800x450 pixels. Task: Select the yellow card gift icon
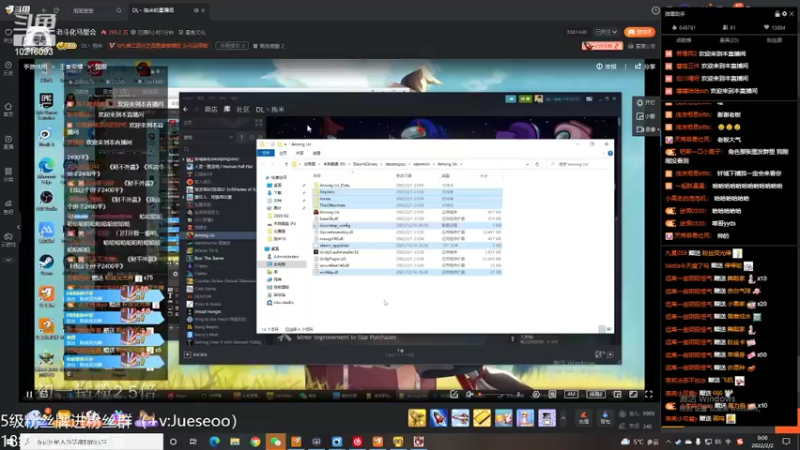point(481,418)
